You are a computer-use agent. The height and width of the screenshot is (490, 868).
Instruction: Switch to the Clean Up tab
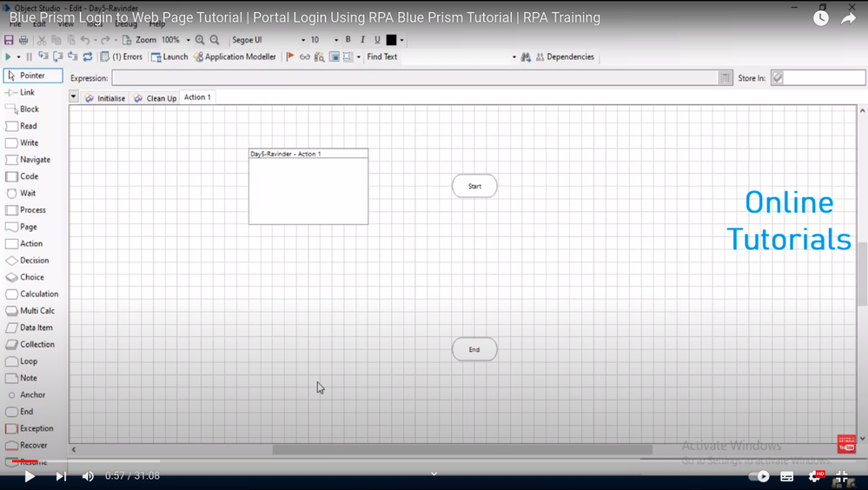155,98
